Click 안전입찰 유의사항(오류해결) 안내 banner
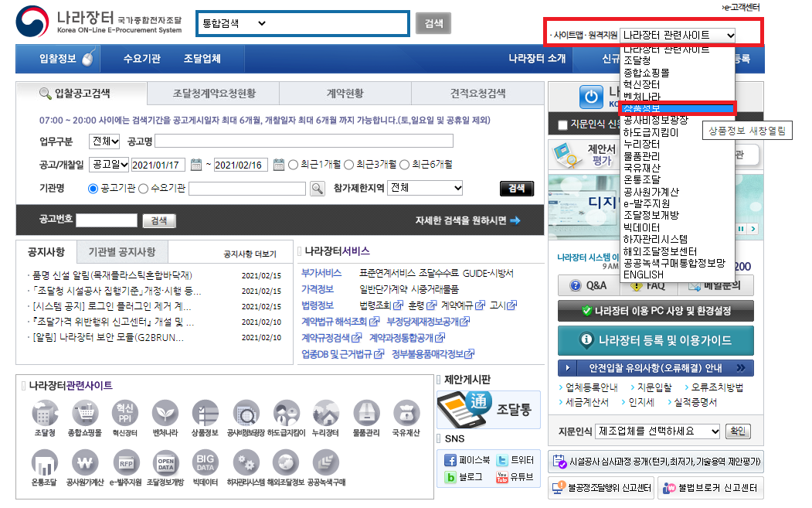This screenshot has height=508, width=812. (x=656, y=368)
